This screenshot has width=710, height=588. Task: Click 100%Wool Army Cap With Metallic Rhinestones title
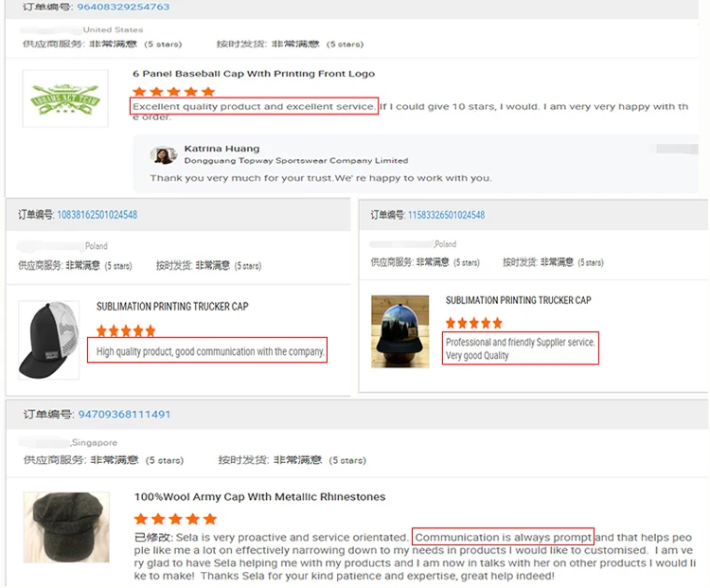point(259,497)
